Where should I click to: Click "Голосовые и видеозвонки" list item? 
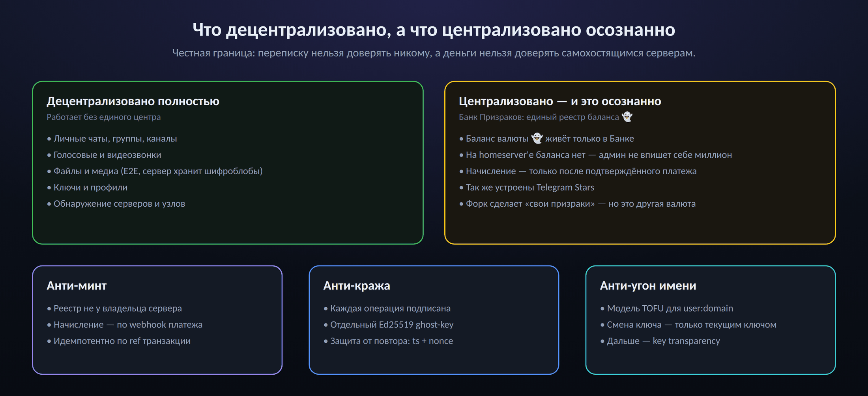click(x=104, y=155)
